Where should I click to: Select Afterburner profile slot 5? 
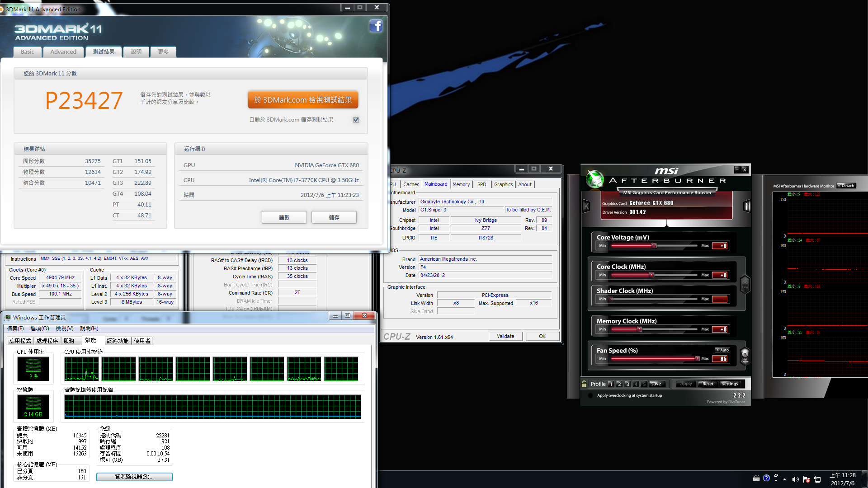tap(644, 384)
